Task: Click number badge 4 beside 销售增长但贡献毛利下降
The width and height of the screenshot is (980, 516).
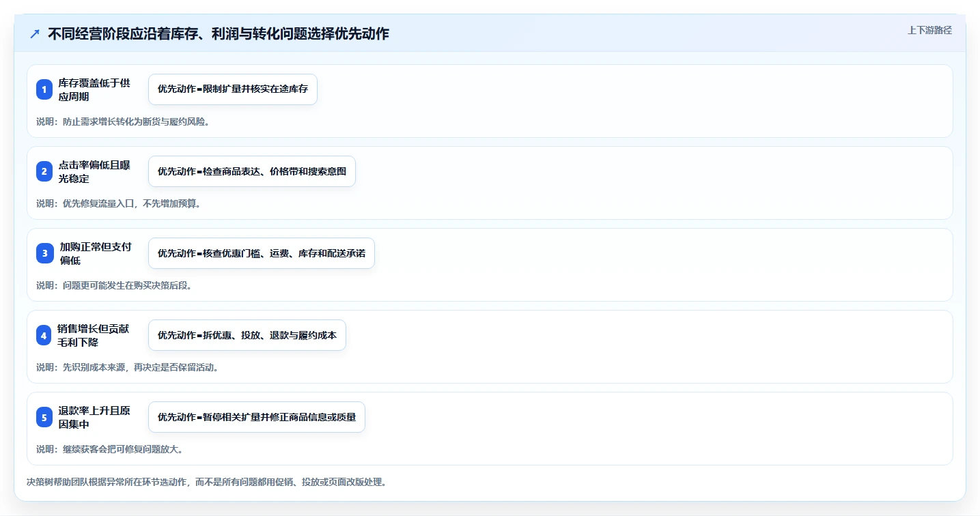Action: [x=44, y=335]
